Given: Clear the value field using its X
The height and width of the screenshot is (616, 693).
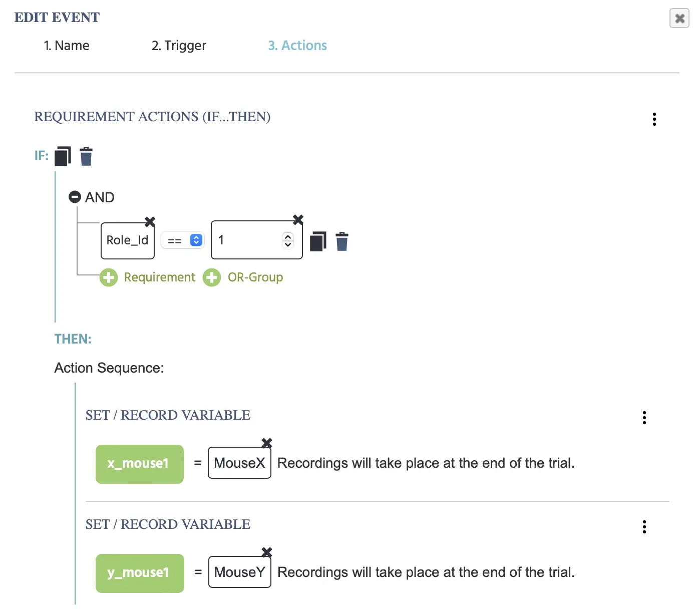Looking at the screenshot, I should tap(298, 219).
